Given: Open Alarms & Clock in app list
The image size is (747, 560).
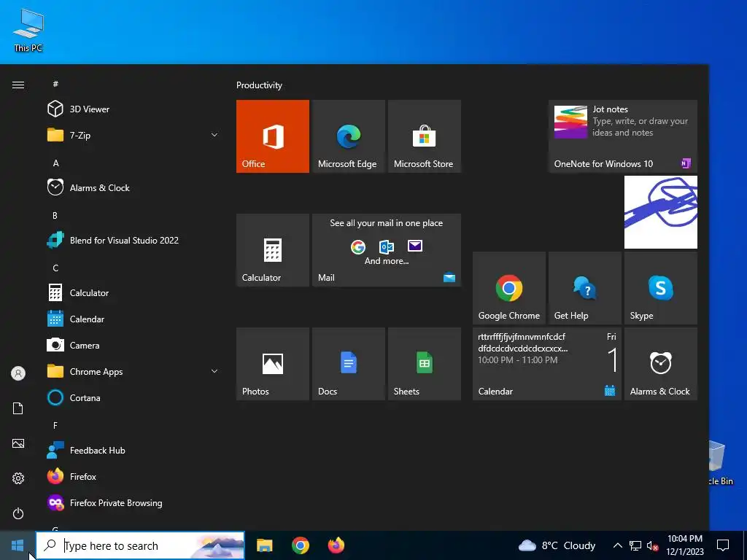Looking at the screenshot, I should point(133,187).
